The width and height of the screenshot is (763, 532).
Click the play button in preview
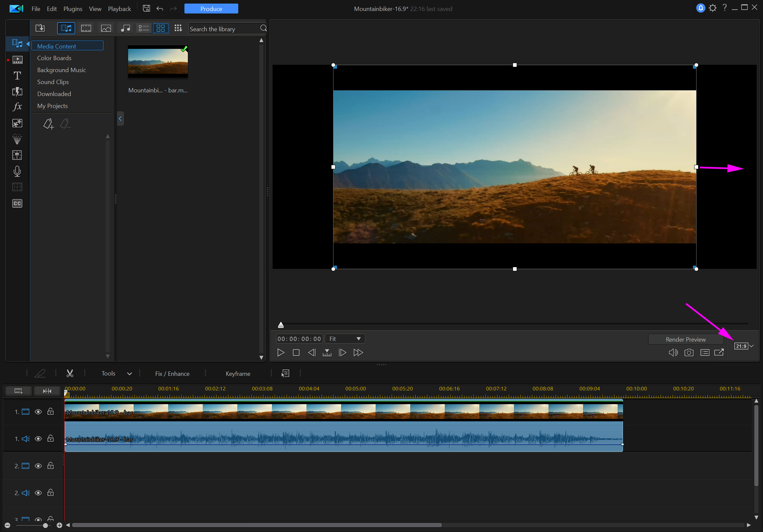click(x=281, y=353)
